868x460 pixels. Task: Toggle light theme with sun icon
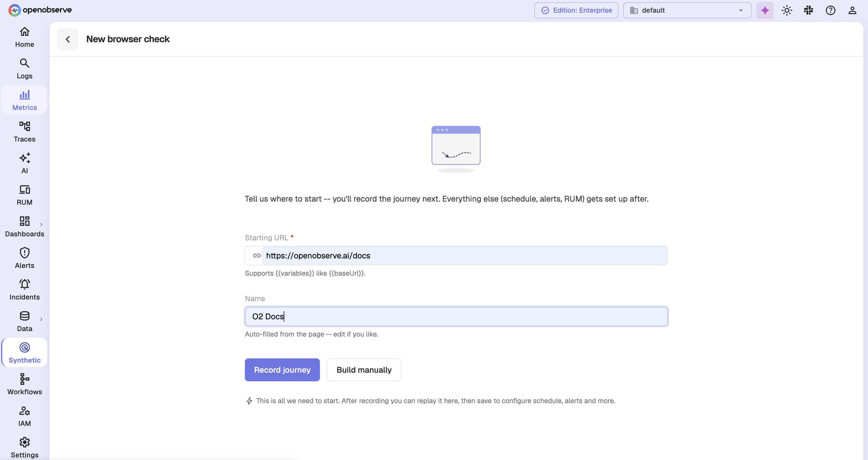[787, 10]
